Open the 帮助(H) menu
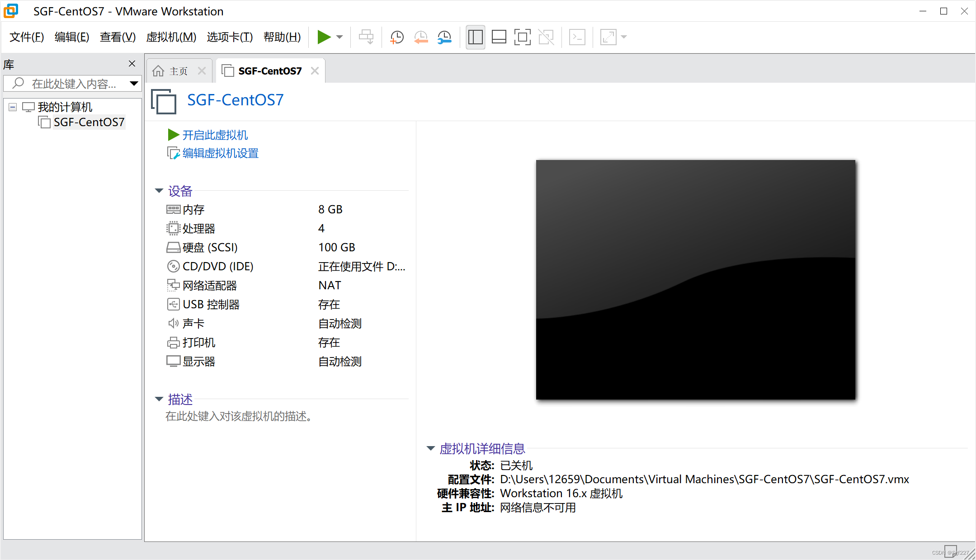Image resolution: width=976 pixels, height=560 pixels. point(282,37)
